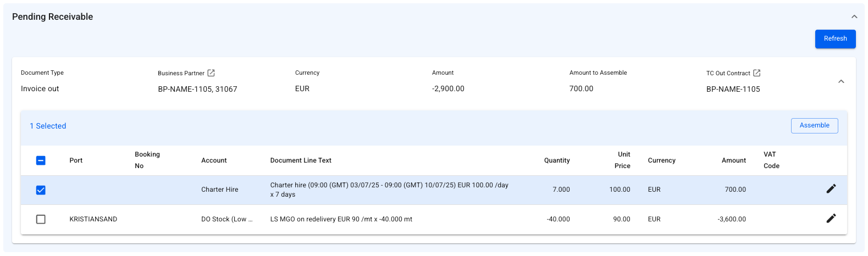
Task: Collapse the Pending Receivable panel
Action: pyautogui.click(x=854, y=17)
